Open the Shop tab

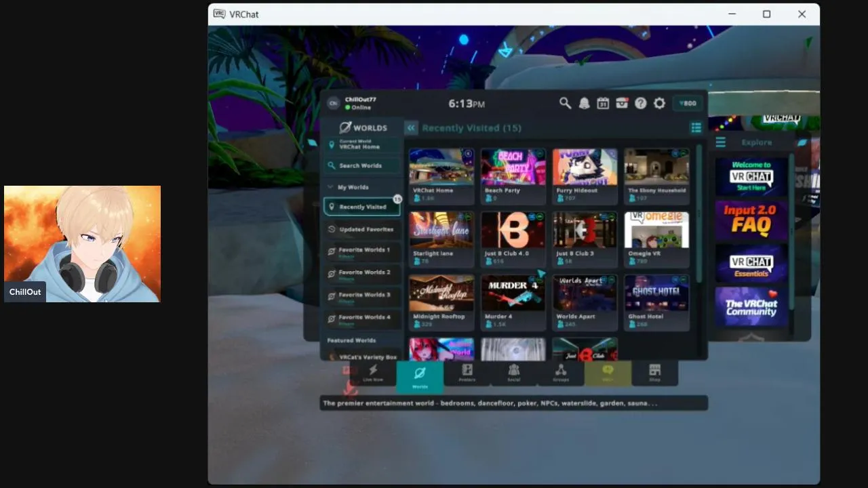coord(654,373)
